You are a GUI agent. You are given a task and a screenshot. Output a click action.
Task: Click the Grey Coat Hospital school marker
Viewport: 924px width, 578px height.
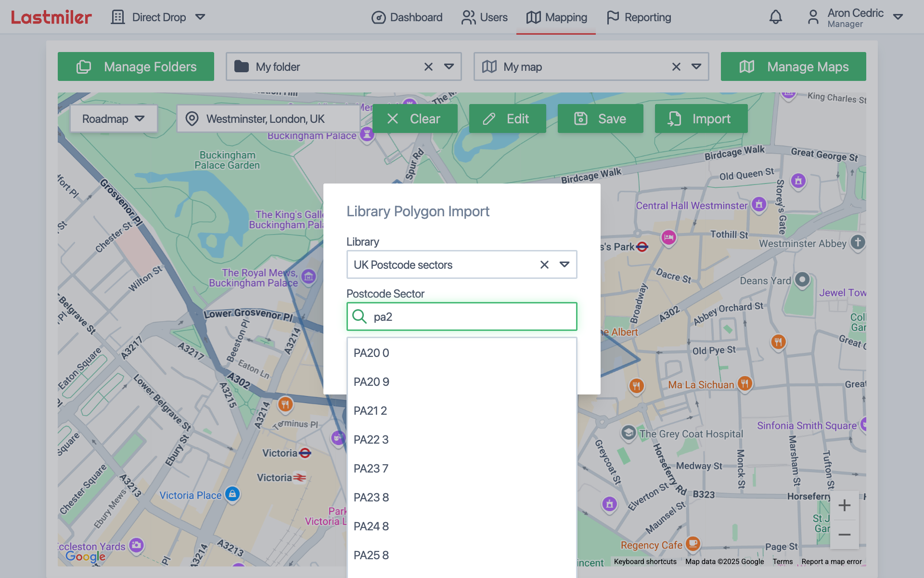(628, 433)
